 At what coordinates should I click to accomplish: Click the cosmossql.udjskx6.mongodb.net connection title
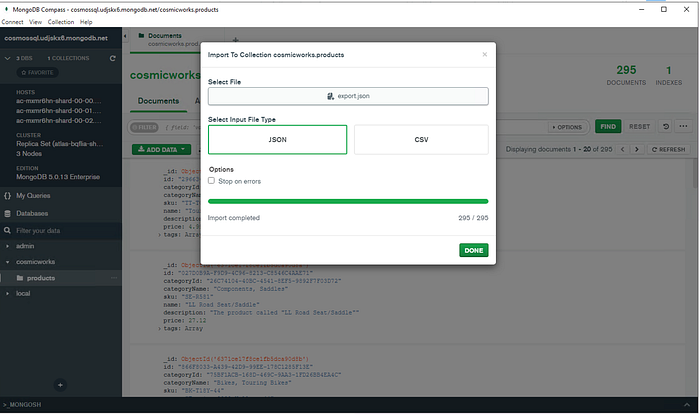(x=56, y=38)
